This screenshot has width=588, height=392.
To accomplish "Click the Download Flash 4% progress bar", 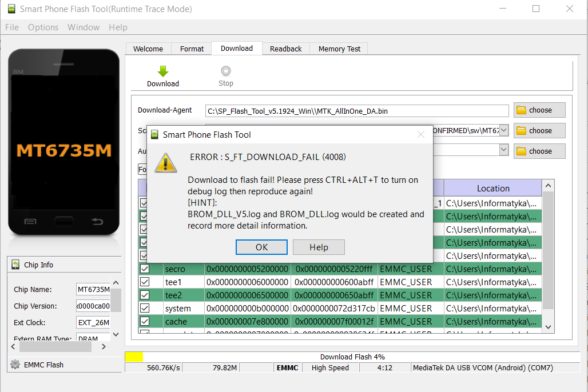I will coord(352,357).
